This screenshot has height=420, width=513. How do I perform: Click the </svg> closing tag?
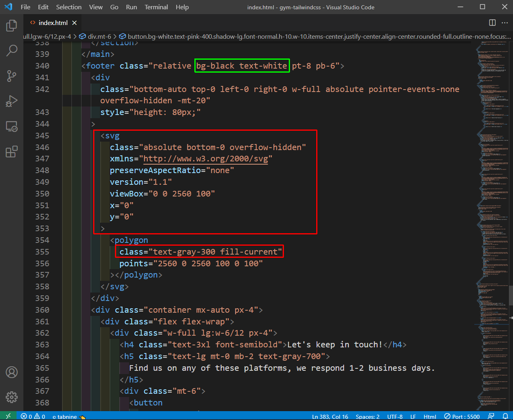[115, 286]
